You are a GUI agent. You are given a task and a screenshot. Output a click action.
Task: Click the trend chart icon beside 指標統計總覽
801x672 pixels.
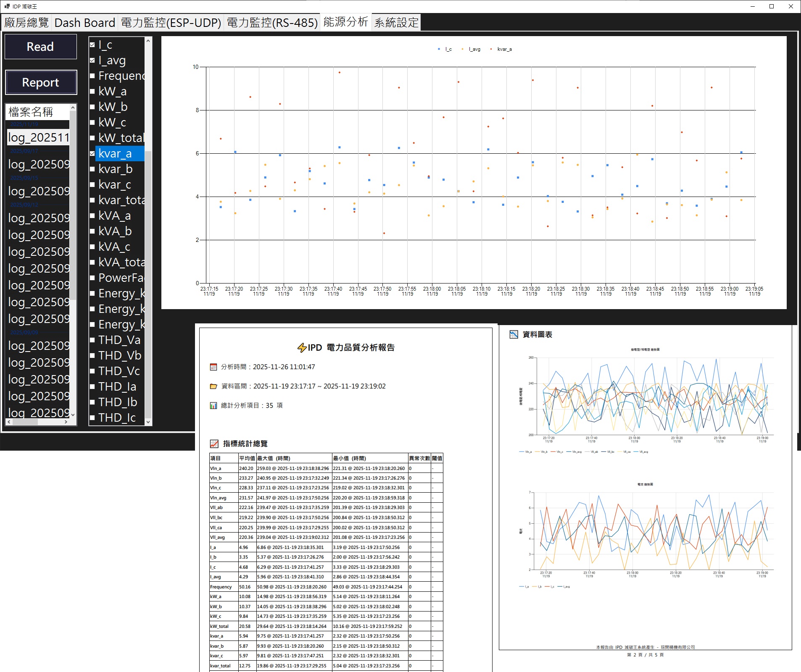(x=214, y=444)
